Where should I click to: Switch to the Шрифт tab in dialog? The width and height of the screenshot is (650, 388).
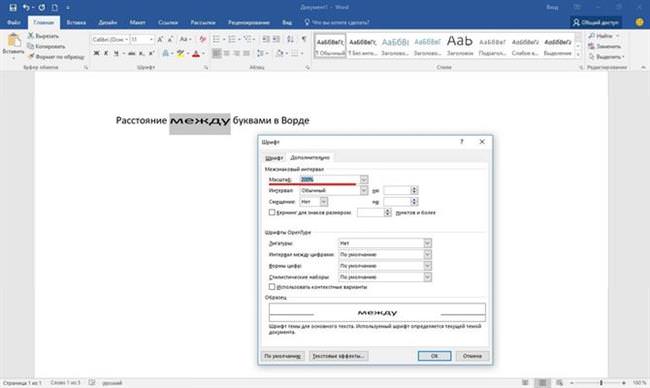(x=274, y=158)
